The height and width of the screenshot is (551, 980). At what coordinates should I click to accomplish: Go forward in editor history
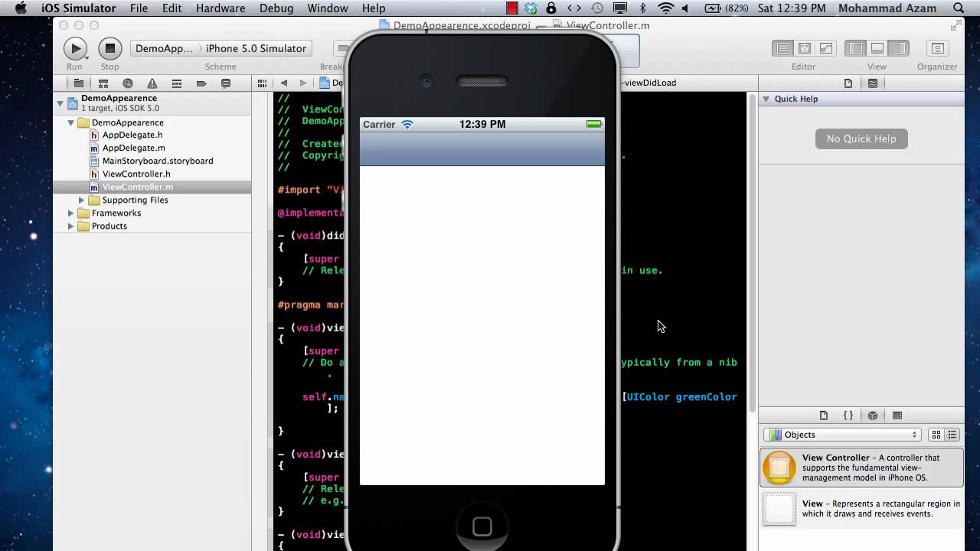coord(303,83)
